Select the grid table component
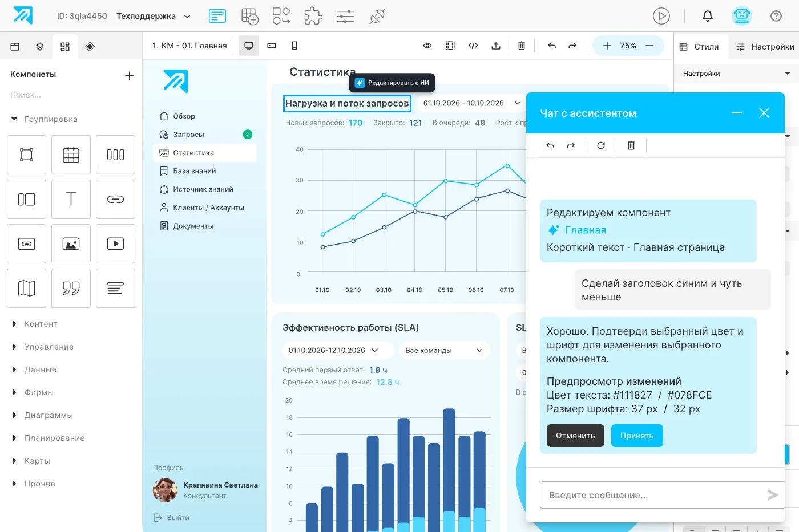 (x=71, y=155)
